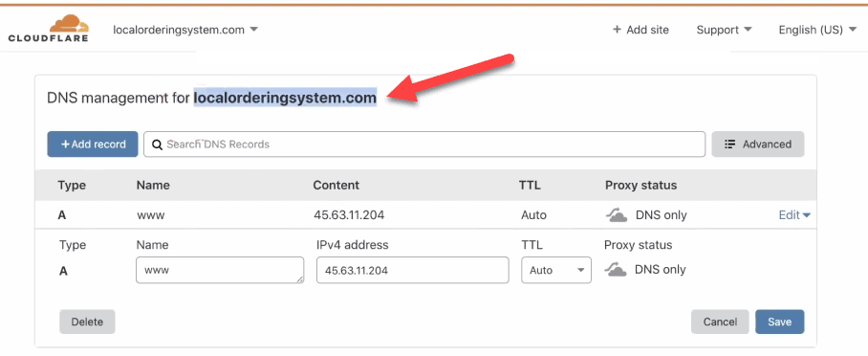Click the Name column header
The height and width of the screenshot is (356, 868).
point(153,186)
